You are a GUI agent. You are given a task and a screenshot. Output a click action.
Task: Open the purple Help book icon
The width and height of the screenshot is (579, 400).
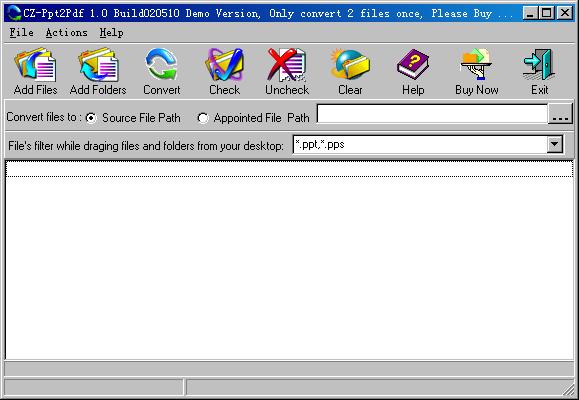413,65
